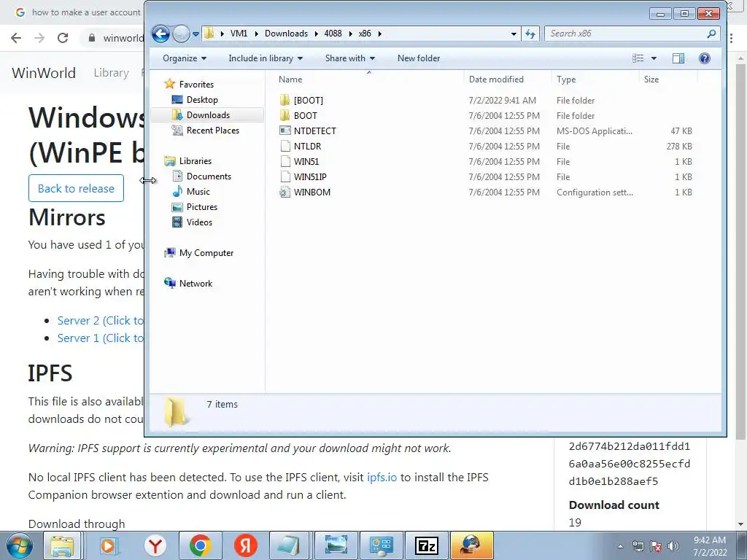
Task: Open Pictures library
Action: tap(202, 206)
